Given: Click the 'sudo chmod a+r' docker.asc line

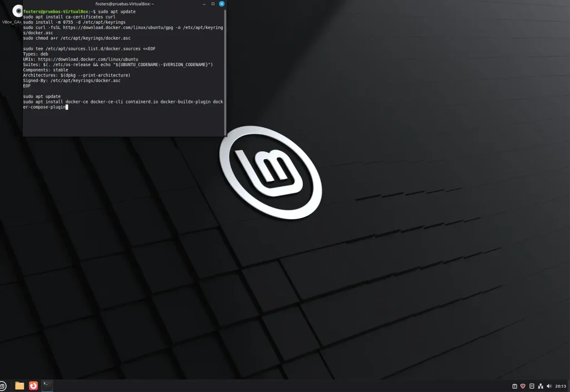Looking at the screenshot, I should click(77, 38).
